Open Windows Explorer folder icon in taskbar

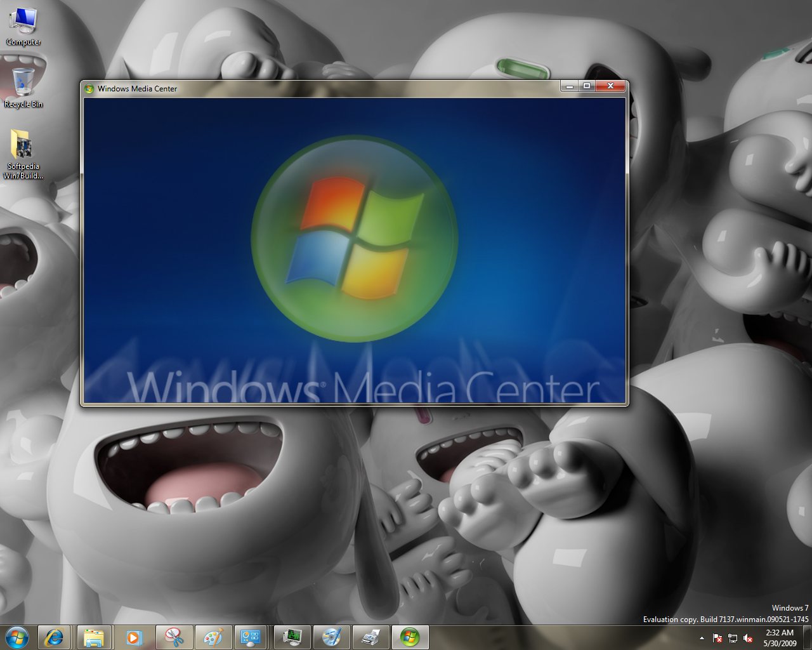[94, 637]
